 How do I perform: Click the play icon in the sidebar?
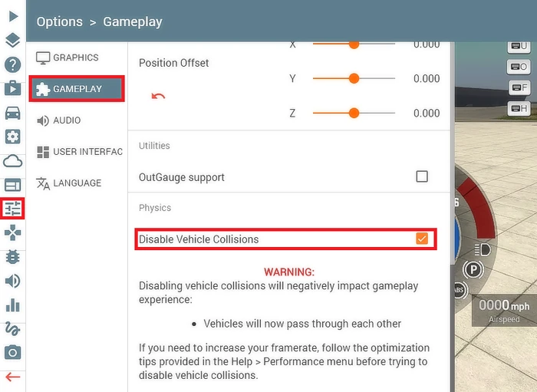[13, 16]
